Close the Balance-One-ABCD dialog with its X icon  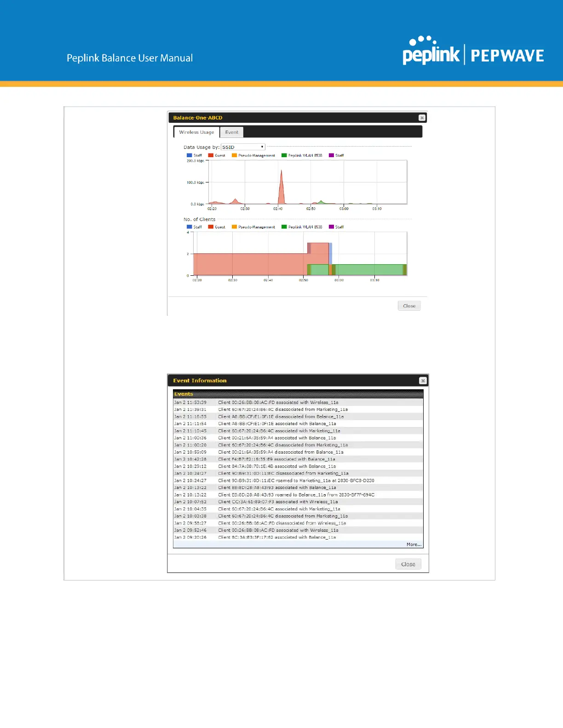(x=422, y=118)
